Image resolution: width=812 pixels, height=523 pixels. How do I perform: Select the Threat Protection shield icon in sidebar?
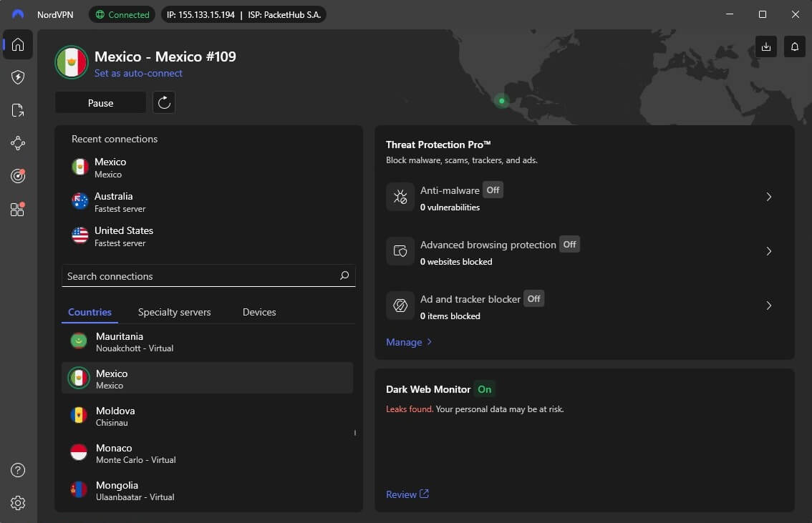click(17, 77)
